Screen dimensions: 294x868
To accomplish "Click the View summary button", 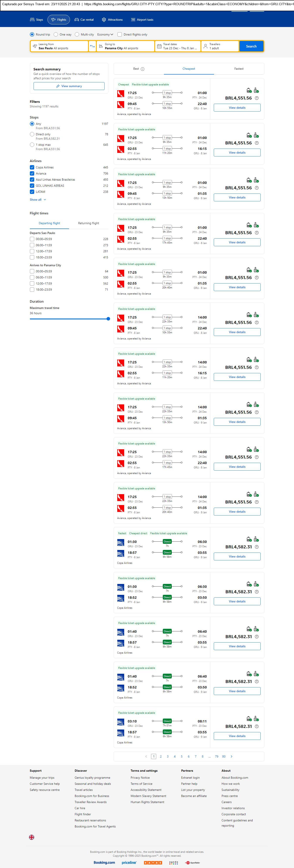I will (69, 86).
